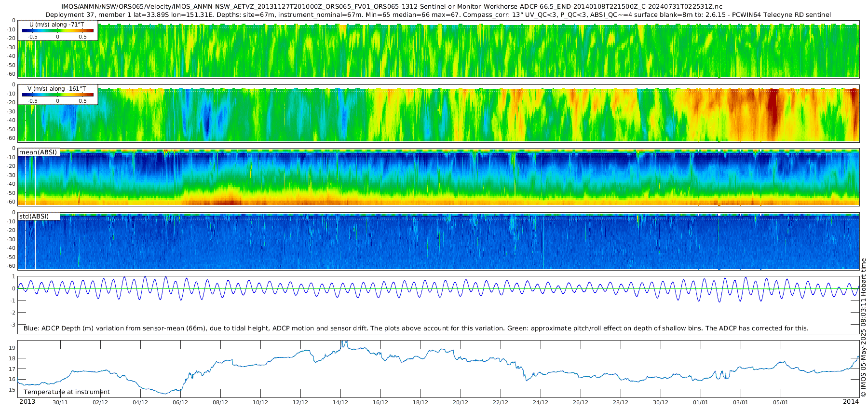Click the V velocity colorbar legend
The width and height of the screenshot is (868, 410).
(58, 95)
